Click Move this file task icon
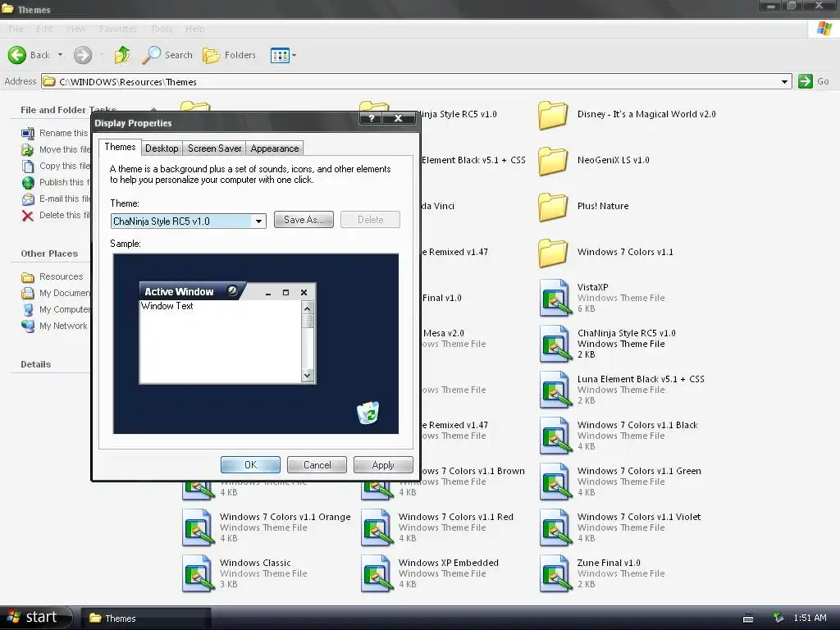The width and height of the screenshot is (840, 630). pyautogui.click(x=28, y=149)
